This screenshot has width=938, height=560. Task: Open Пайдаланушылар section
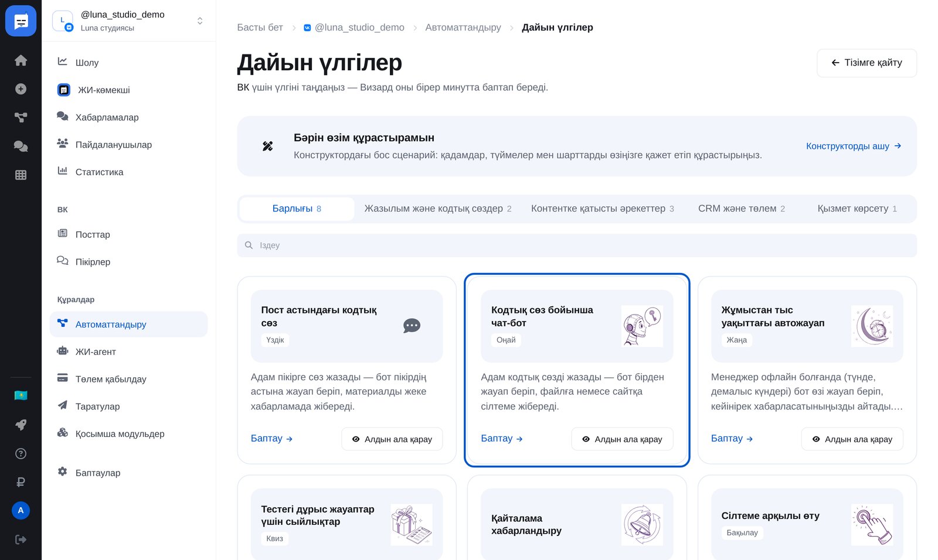(x=128, y=145)
